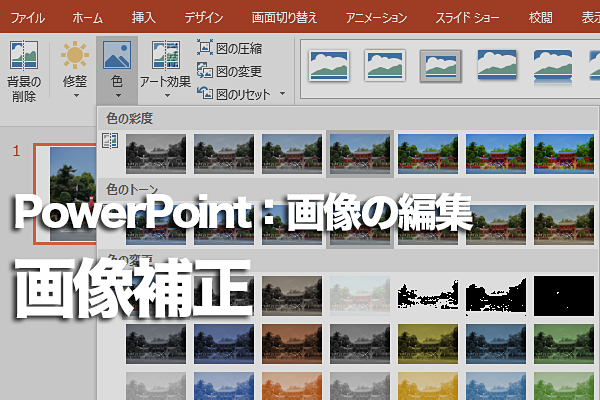Apply the light green recolor thumbnail
The width and height of the screenshot is (600, 400).
(x=564, y=386)
